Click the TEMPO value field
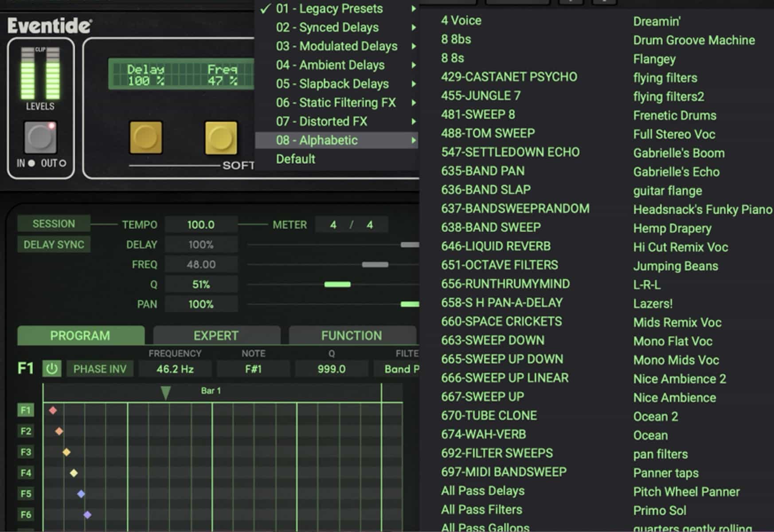Screen dimensions: 774x532 201,224
